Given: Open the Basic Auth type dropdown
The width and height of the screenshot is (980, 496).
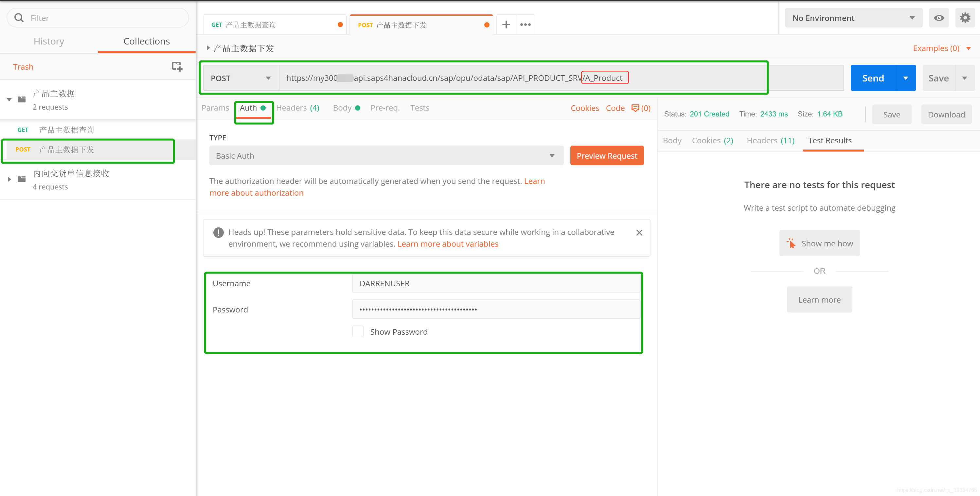Looking at the screenshot, I should click(386, 155).
